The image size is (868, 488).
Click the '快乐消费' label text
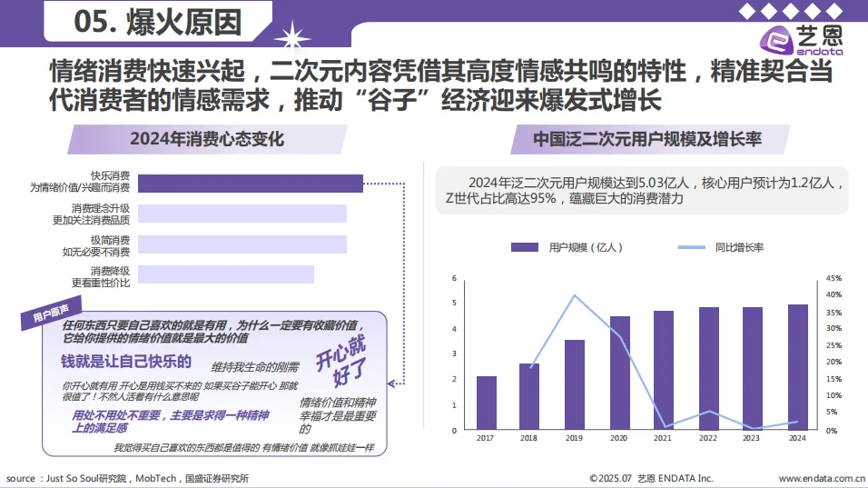point(110,175)
